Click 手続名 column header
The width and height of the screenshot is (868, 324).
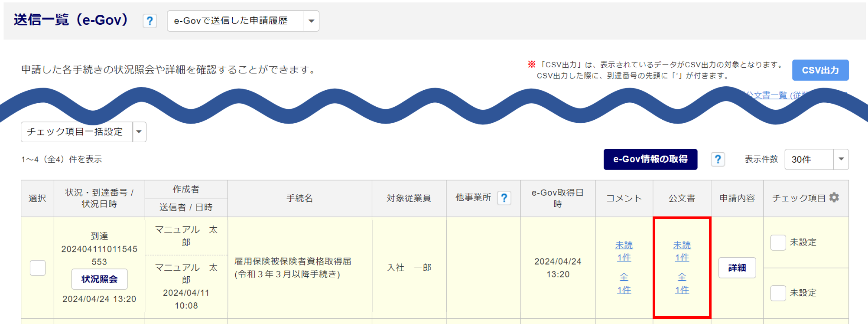coord(299,198)
